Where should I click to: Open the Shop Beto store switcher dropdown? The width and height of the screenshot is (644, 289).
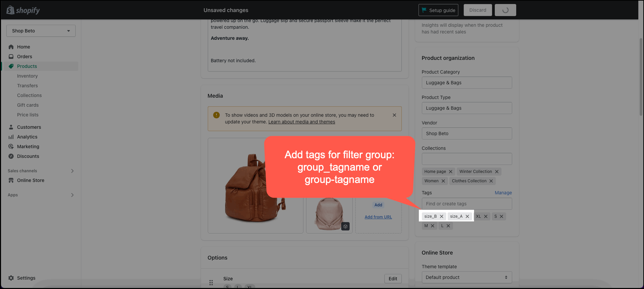pyautogui.click(x=41, y=31)
